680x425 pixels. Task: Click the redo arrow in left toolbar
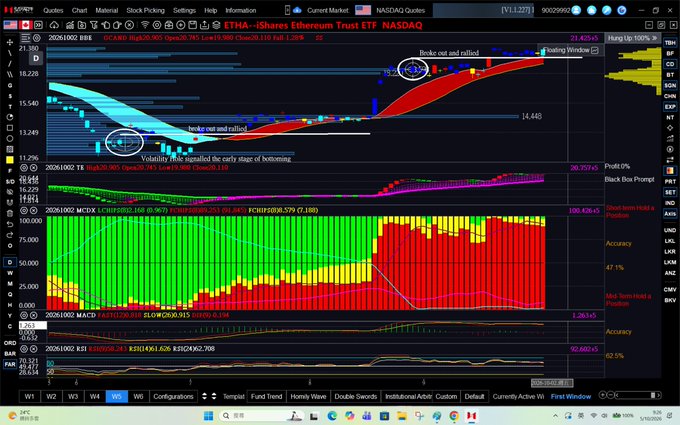click(x=10, y=235)
